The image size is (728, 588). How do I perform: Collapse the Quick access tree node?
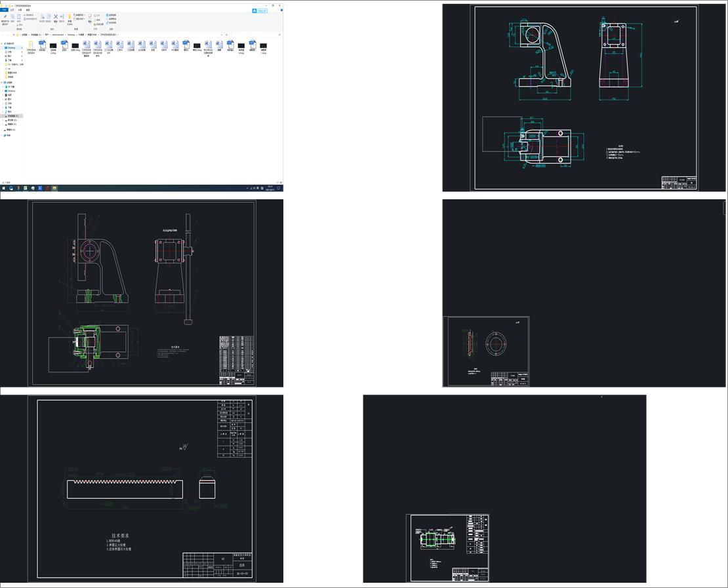click(2, 44)
